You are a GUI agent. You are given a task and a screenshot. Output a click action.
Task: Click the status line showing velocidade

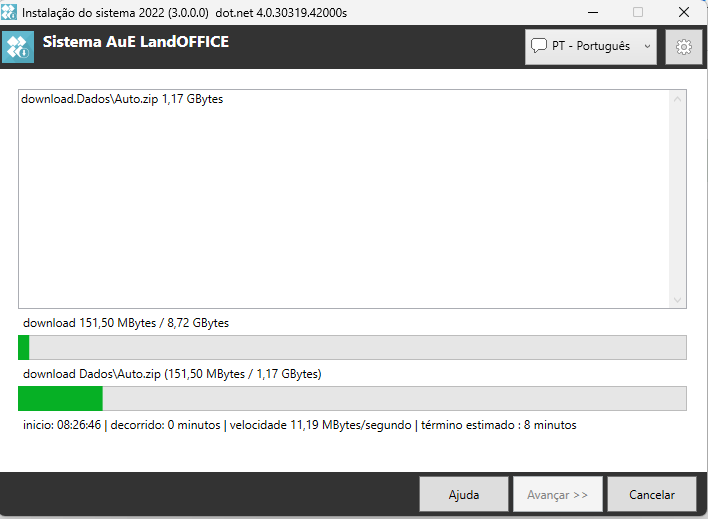[299, 425]
